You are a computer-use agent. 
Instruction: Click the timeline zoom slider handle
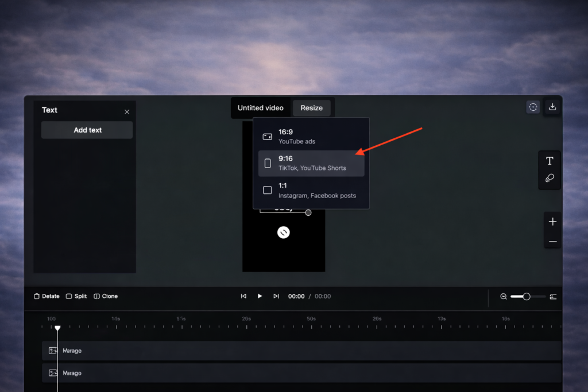coord(526,297)
